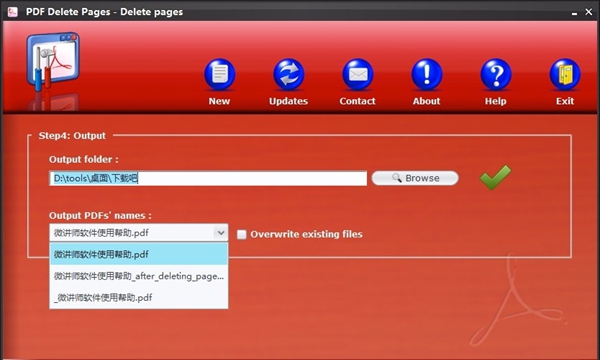Click the Help label text
Viewport: 600px width, 360px height.
496,101
